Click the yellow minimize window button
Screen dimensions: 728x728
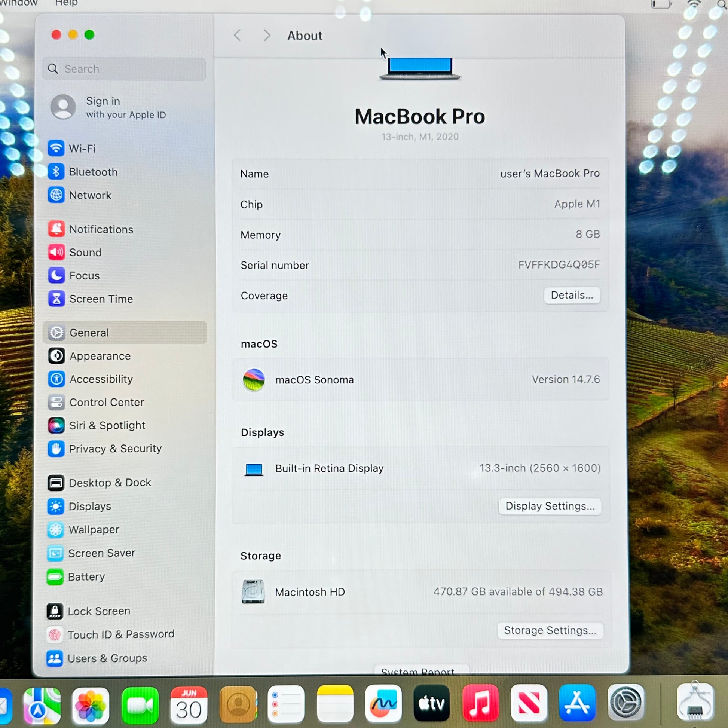point(73,35)
